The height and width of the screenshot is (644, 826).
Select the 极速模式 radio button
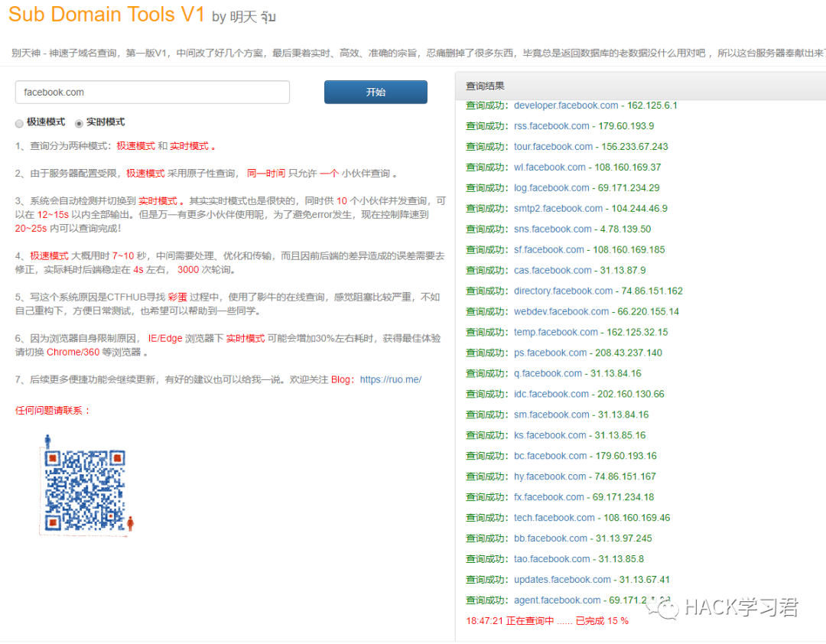pyautogui.click(x=19, y=123)
